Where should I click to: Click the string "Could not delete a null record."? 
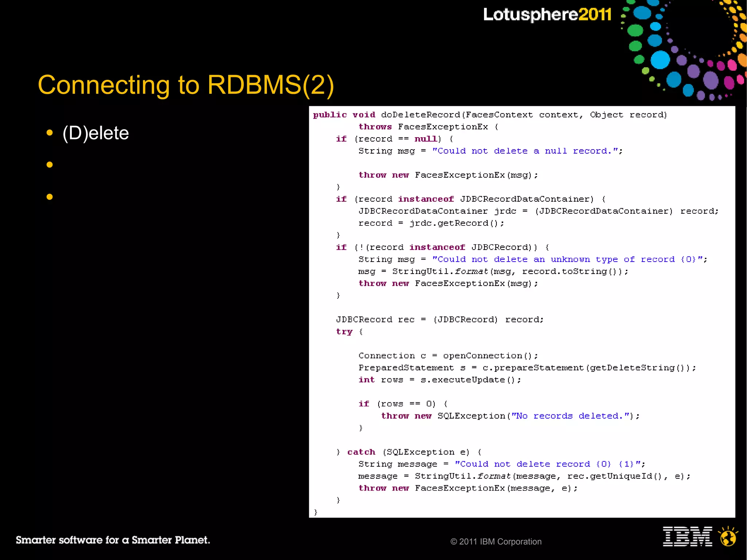click(x=525, y=151)
